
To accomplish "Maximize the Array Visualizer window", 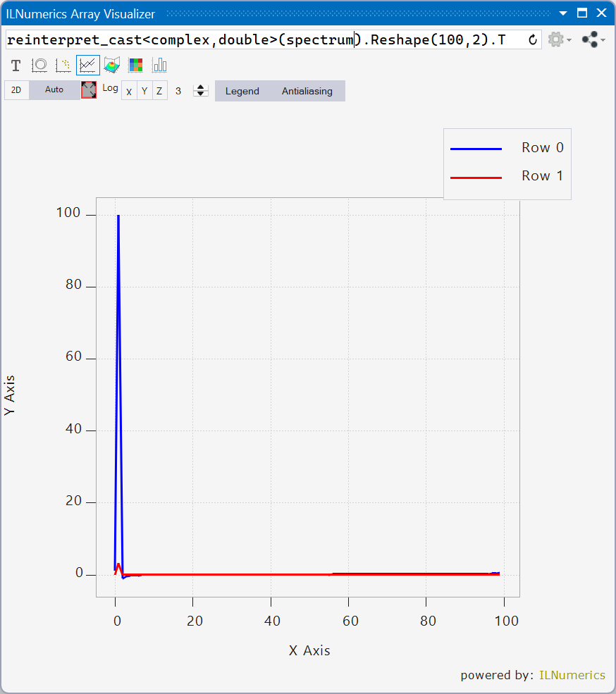I will [582, 13].
